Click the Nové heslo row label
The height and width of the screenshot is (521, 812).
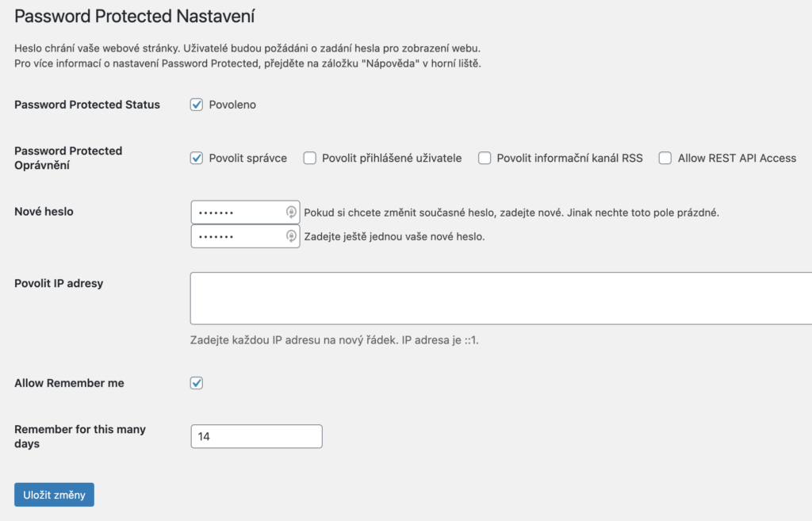pos(44,211)
